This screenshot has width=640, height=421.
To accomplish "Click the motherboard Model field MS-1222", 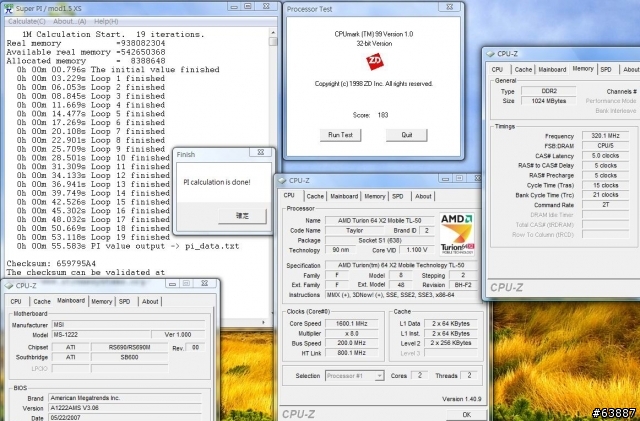I will pos(101,335).
